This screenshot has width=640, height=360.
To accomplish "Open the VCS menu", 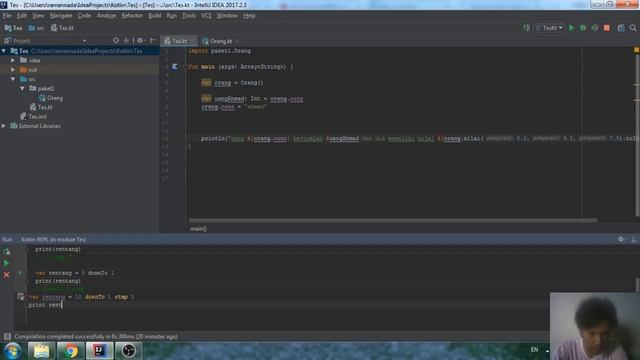I will click(206, 16).
